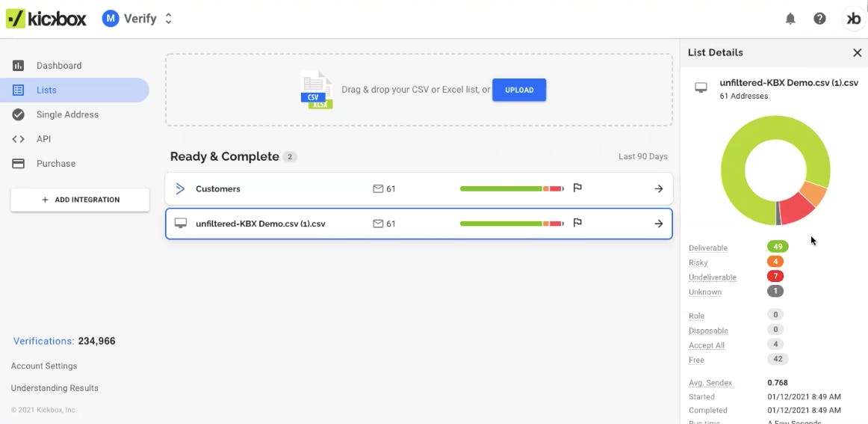Click the Single Address checkmark icon
Image resolution: width=868 pixels, height=424 pixels.
click(x=18, y=114)
